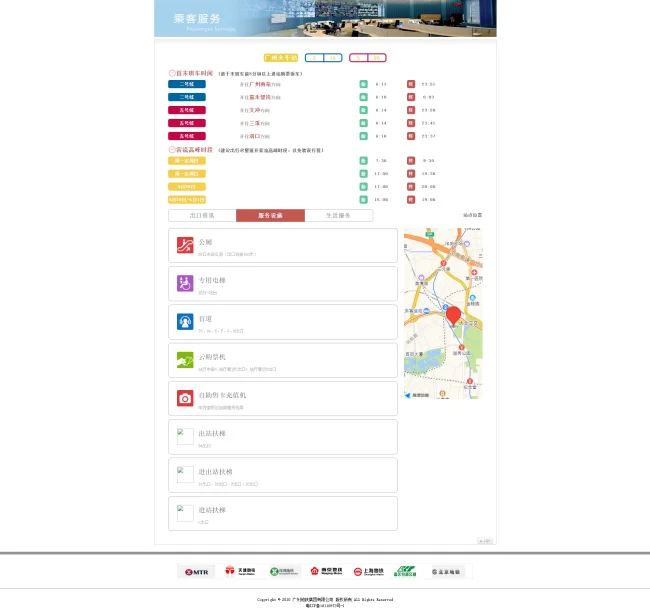Click the red last-train icon in 嘉禾望岗 row

410,97
